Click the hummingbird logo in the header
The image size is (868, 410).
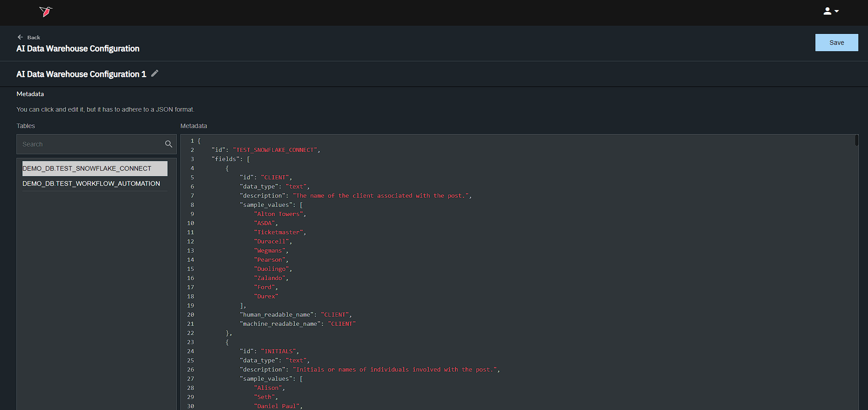click(x=46, y=11)
